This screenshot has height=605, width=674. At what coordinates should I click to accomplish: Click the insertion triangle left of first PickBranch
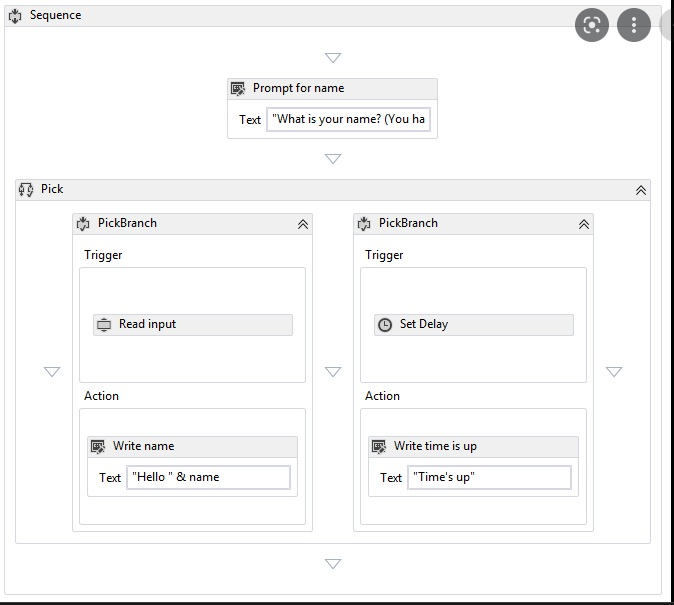[52, 372]
